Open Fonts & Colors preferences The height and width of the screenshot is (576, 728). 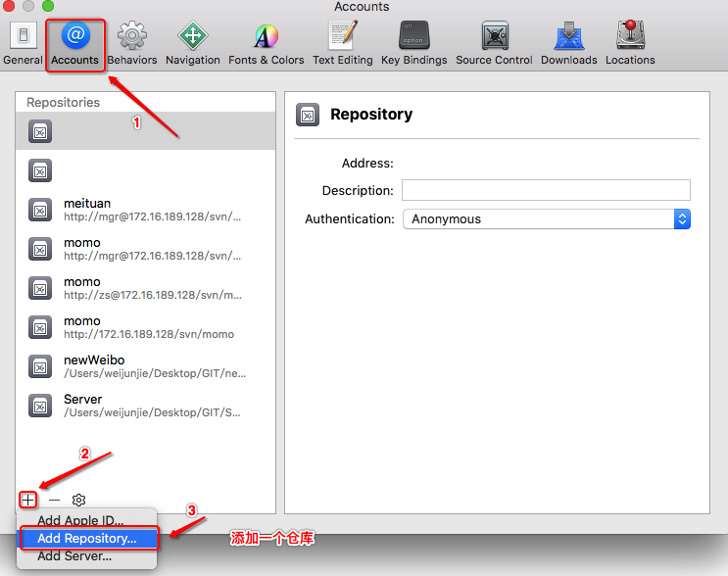tap(267, 44)
